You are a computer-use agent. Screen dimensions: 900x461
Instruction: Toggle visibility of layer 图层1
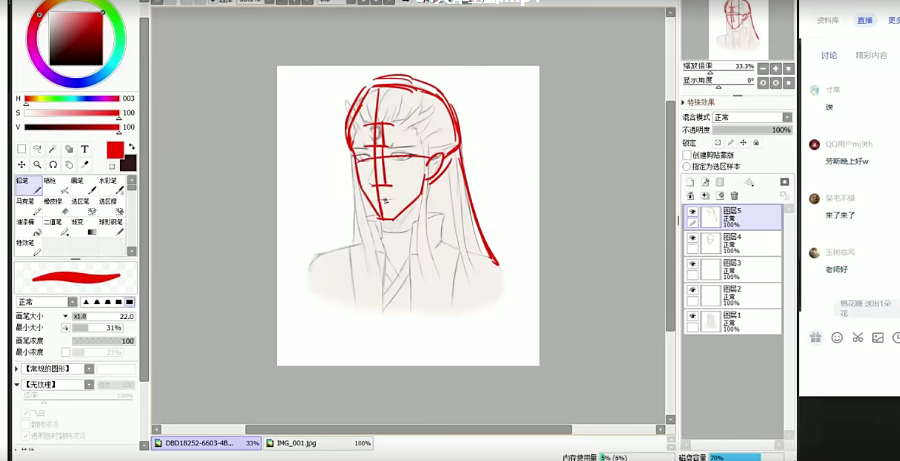[691, 316]
